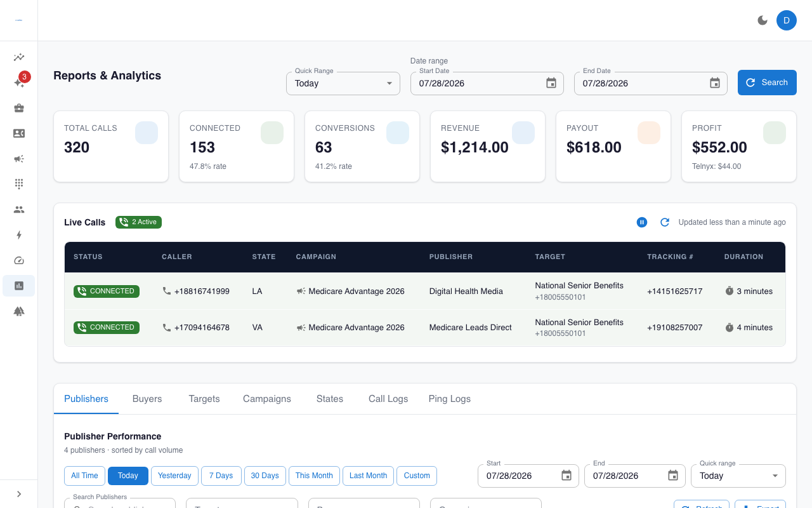Open calendar for Publisher Performance End
Viewport: 812px width, 508px height.
tap(673, 476)
